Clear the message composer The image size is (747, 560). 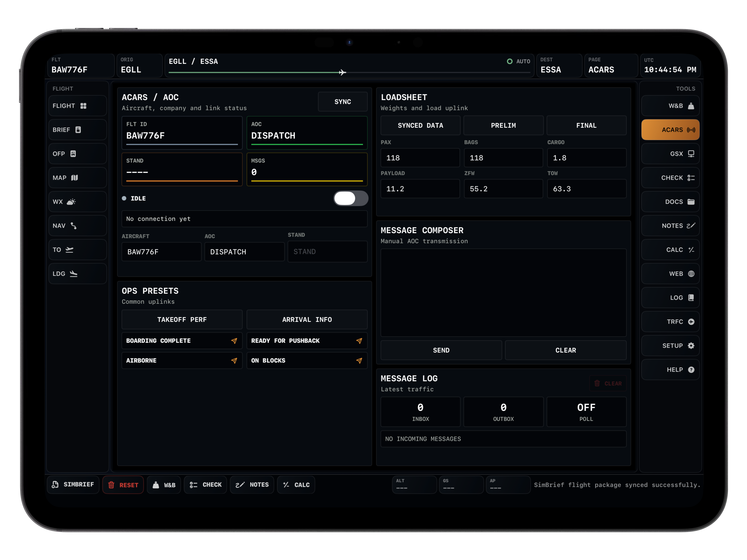(x=566, y=350)
